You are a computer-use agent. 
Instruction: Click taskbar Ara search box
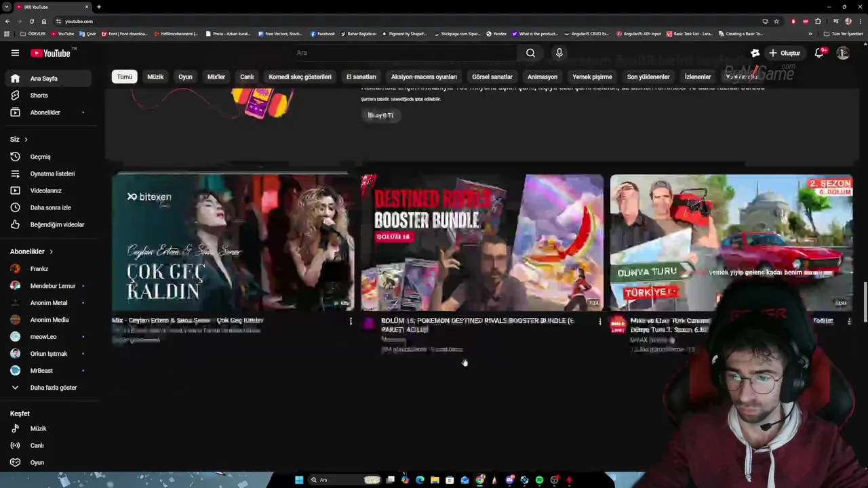[344, 480]
